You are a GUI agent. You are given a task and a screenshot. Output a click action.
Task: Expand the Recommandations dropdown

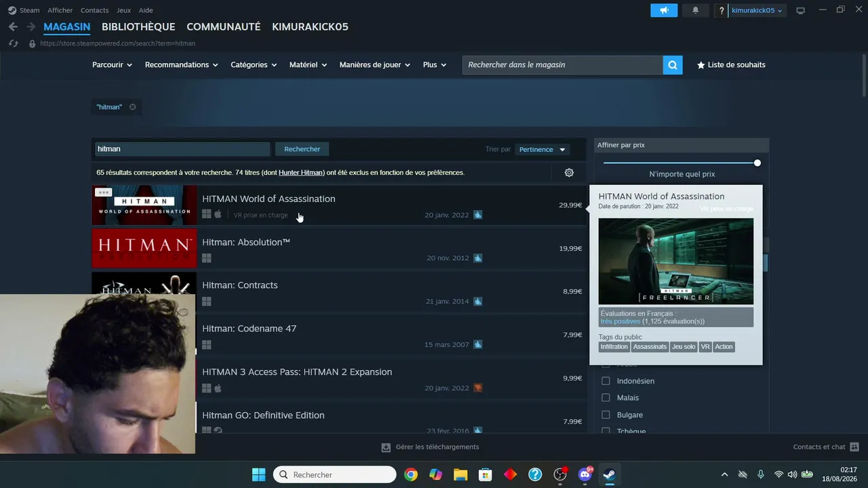tap(182, 65)
